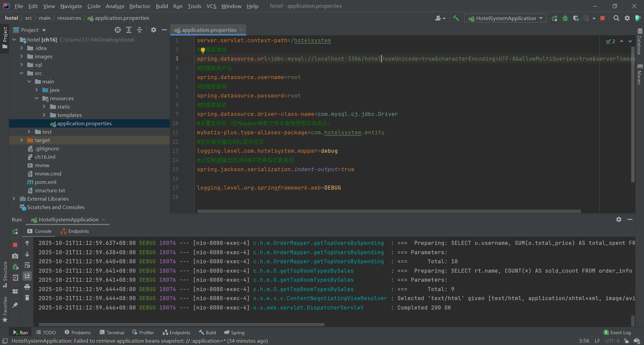Open Problems tool window
This screenshot has width=644, height=345.
click(77, 333)
